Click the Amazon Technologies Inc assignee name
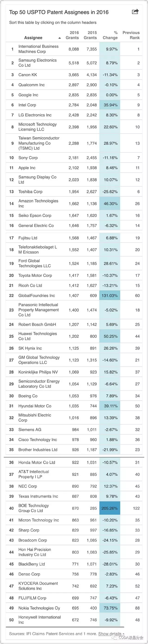 tap(38, 204)
